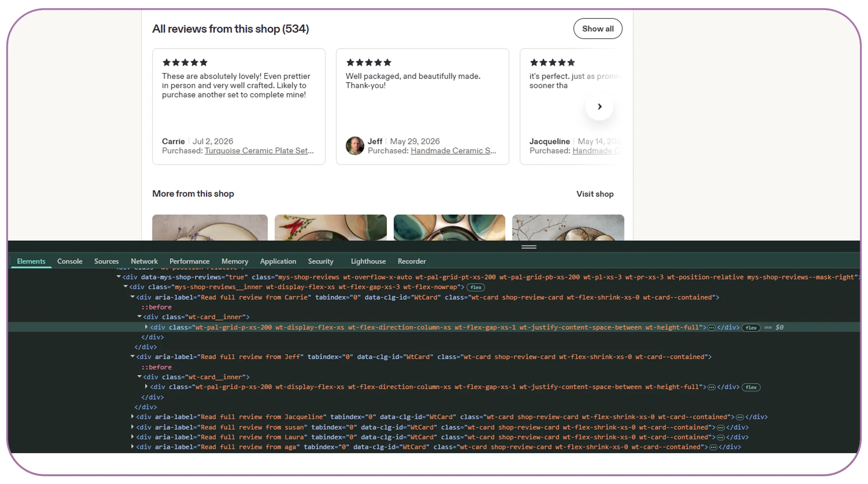Screen dimensions: 868x484
Task: Open the Turquoise Ceramic Plate Set link
Action: click(259, 151)
